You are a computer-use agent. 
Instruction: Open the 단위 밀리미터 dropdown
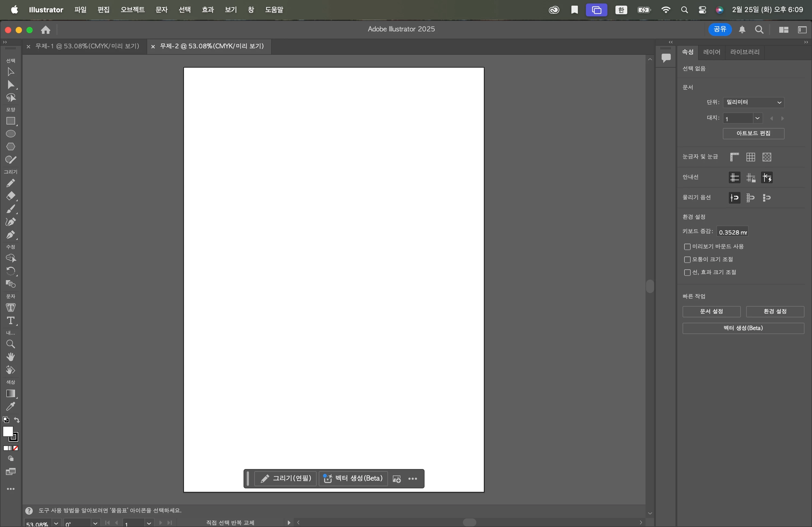click(x=753, y=102)
